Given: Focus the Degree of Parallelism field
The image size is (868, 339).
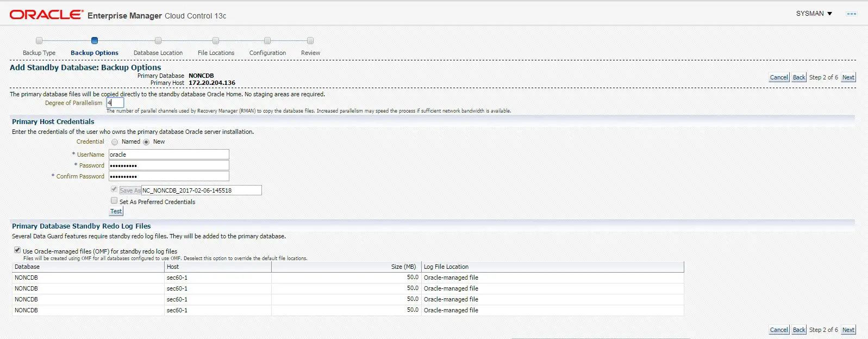Looking at the screenshot, I should click(115, 102).
